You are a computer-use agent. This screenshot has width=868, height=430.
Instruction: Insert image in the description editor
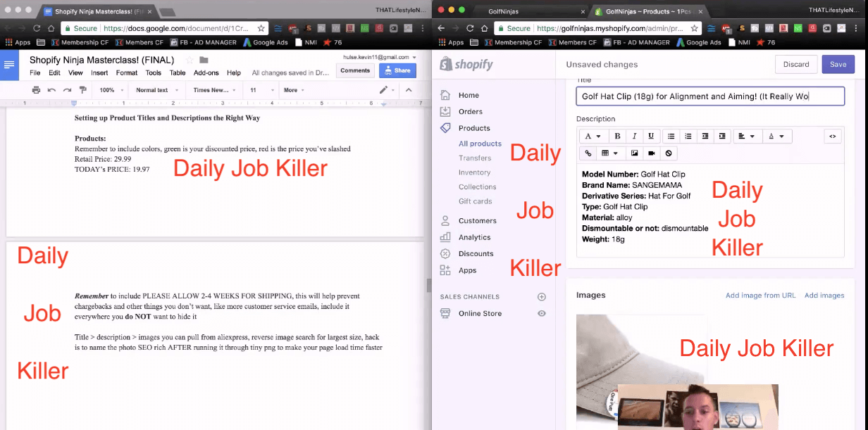(x=634, y=153)
